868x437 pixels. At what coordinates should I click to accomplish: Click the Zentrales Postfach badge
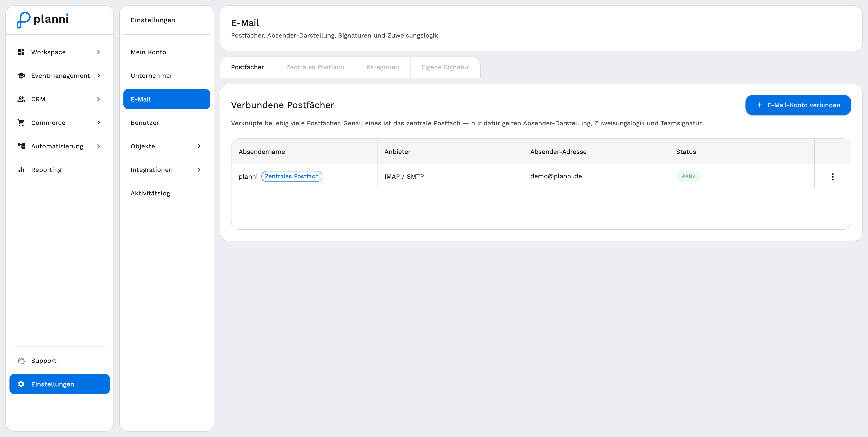pos(292,176)
